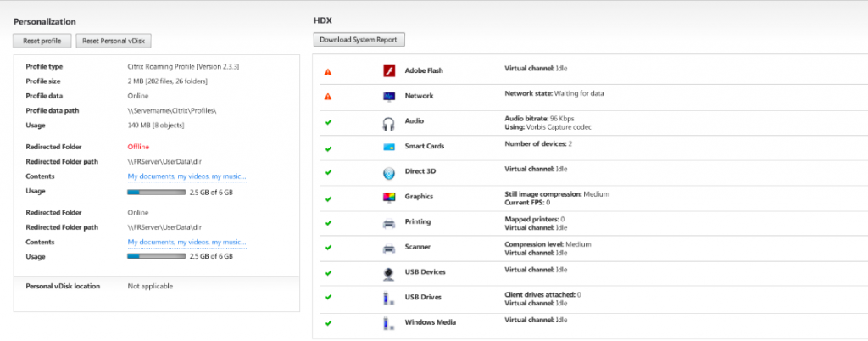Click the Adobe Flash warning triangle
This screenshot has width=868, height=341.
tap(328, 71)
